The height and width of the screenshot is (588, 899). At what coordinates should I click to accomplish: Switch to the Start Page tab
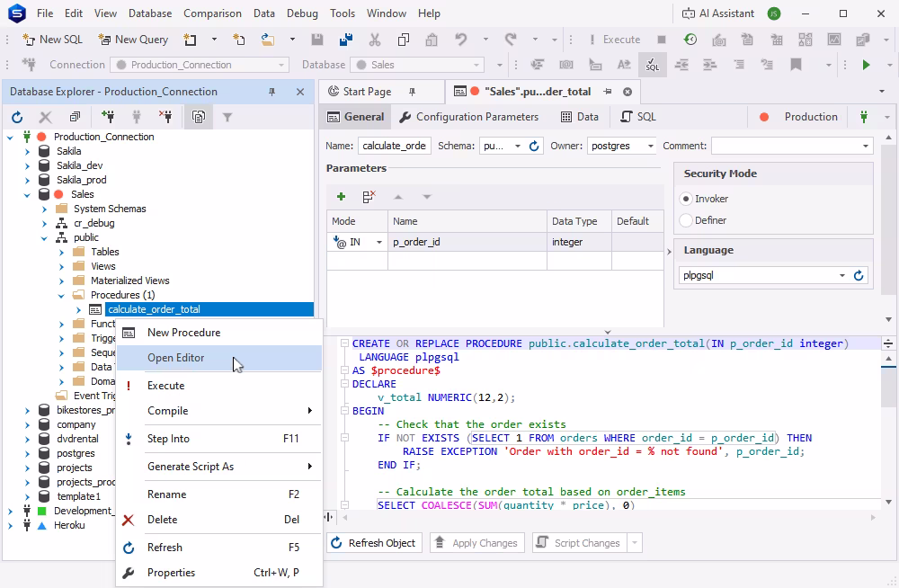(x=367, y=92)
